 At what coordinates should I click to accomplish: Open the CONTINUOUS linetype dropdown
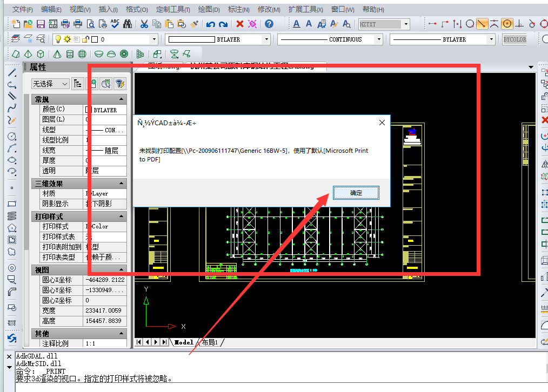(379, 39)
